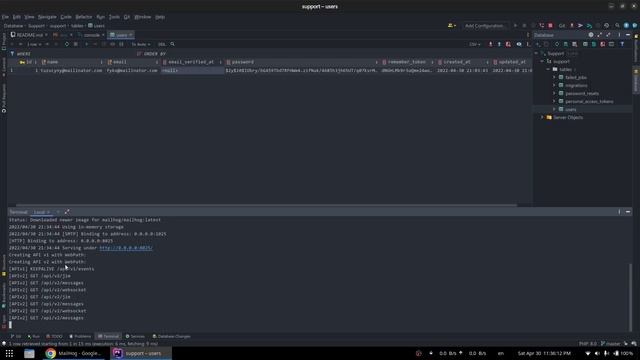Click Add Configuration button
This screenshot has height=360, width=640.
click(484, 26)
